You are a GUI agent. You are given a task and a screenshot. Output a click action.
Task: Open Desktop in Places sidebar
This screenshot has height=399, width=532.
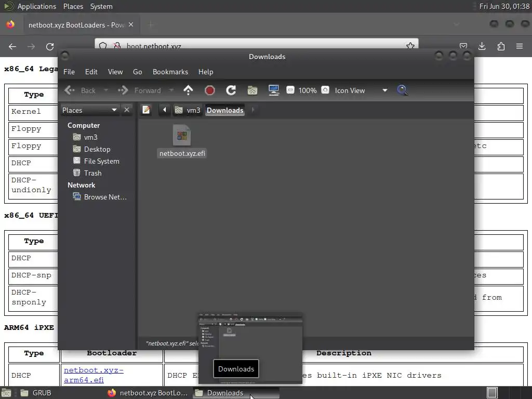click(97, 149)
